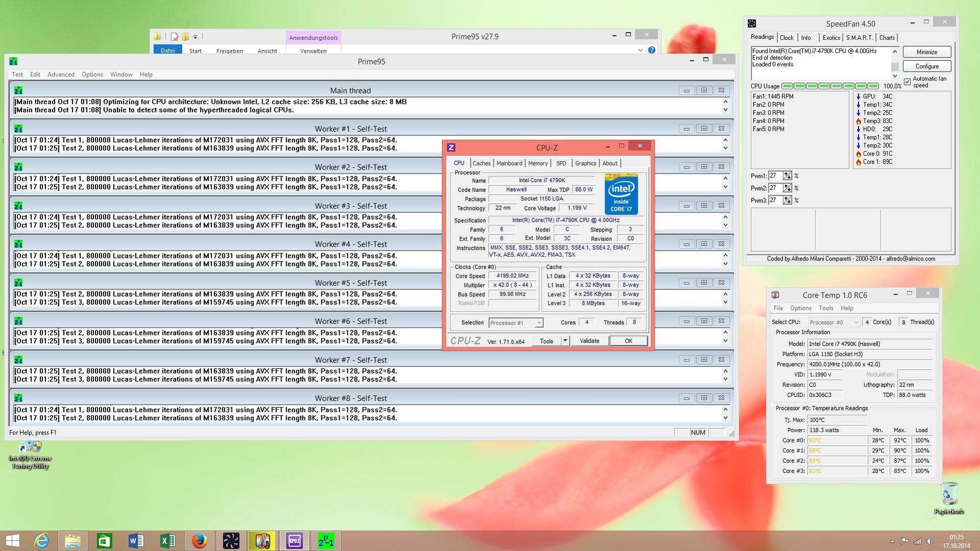Screen dimensions: 980x551
Task: Open Microsoft Word from the taskbar
Action: [136, 541]
